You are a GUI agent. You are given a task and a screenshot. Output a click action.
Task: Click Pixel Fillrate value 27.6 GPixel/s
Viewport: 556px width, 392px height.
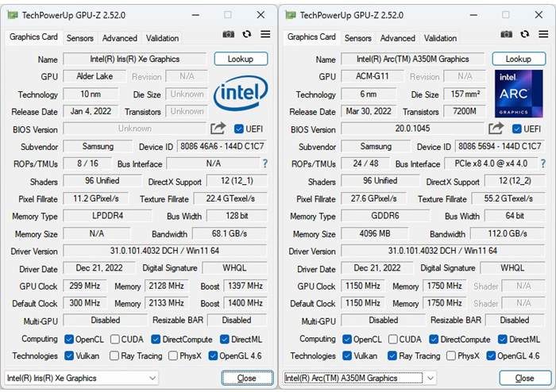pyautogui.click(x=374, y=198)
